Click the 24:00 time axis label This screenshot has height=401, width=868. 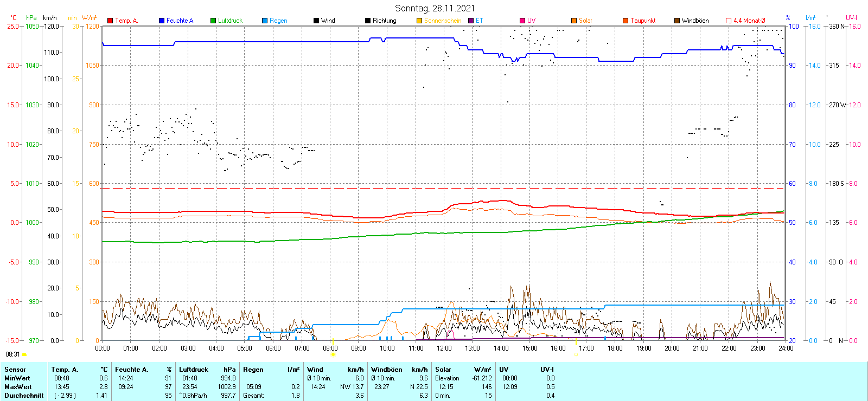pyautogui.click(x=786, y=348)
